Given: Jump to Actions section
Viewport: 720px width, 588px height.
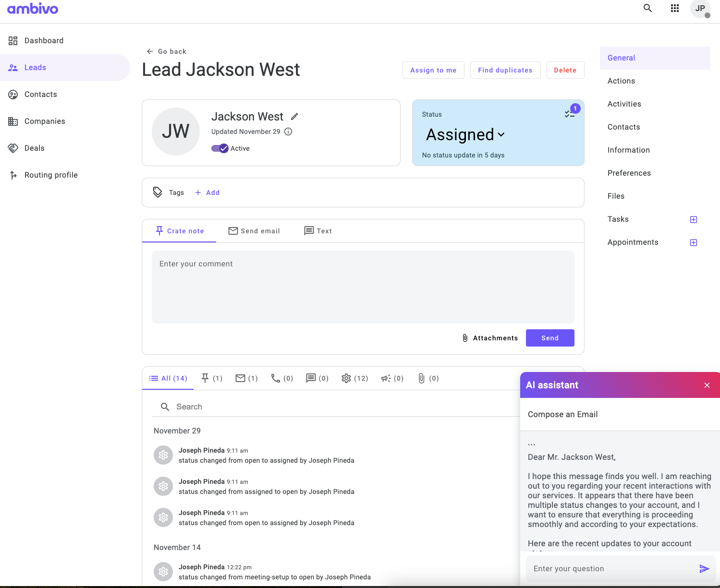Looking at the screenshot, I should pyautogui.click(x=655, y=81).
